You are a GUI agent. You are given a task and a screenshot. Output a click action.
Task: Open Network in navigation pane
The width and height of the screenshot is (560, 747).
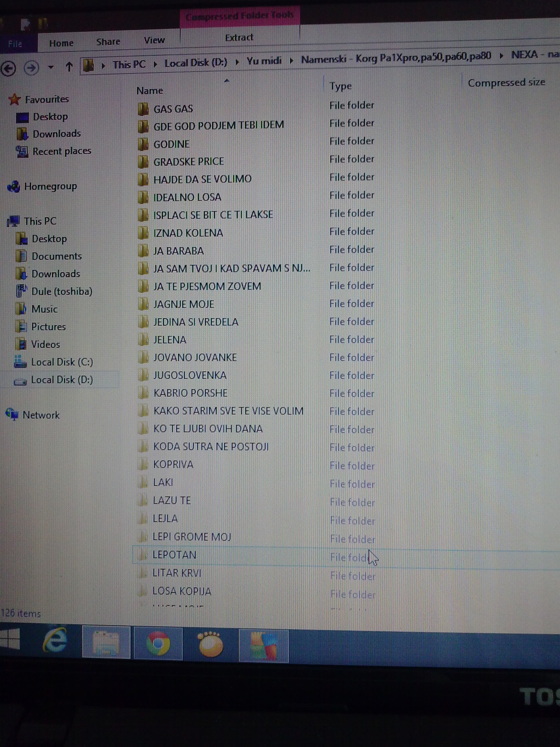tap(41, 415)
